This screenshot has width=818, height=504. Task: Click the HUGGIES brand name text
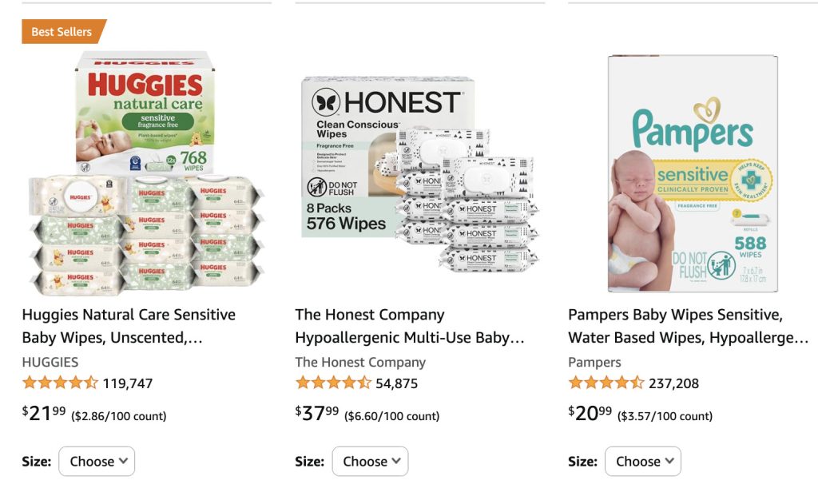[x=50, y=362]
